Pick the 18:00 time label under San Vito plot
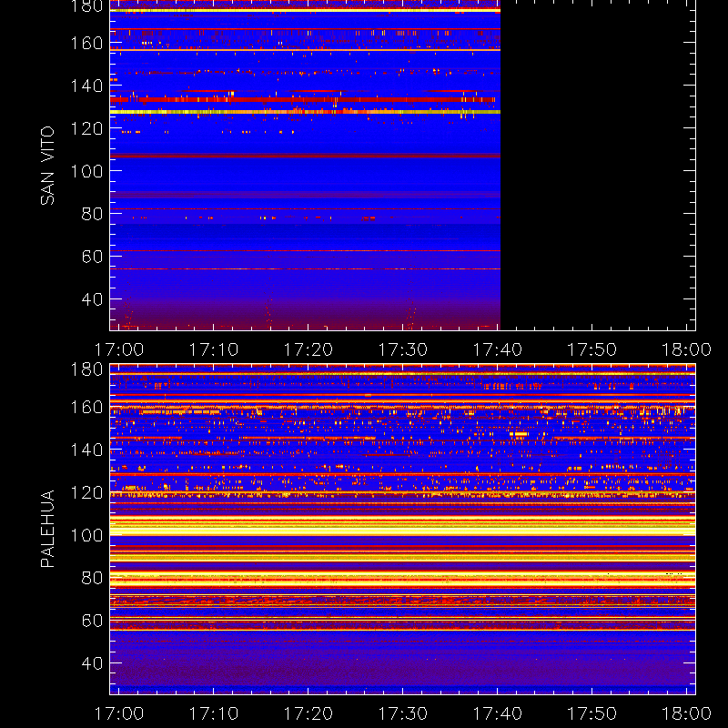Image resolution: width=728 pixels, height=728 pixels. tap(687, 349)
